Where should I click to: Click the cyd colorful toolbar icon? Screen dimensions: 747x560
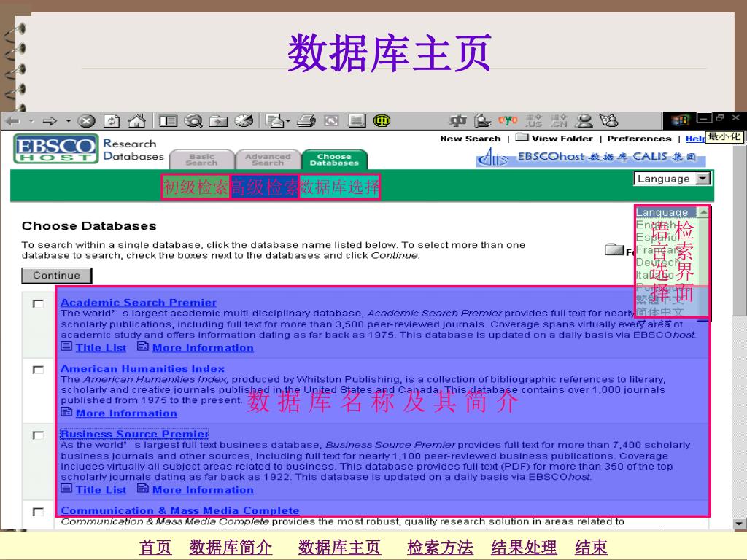pos(508,120)
